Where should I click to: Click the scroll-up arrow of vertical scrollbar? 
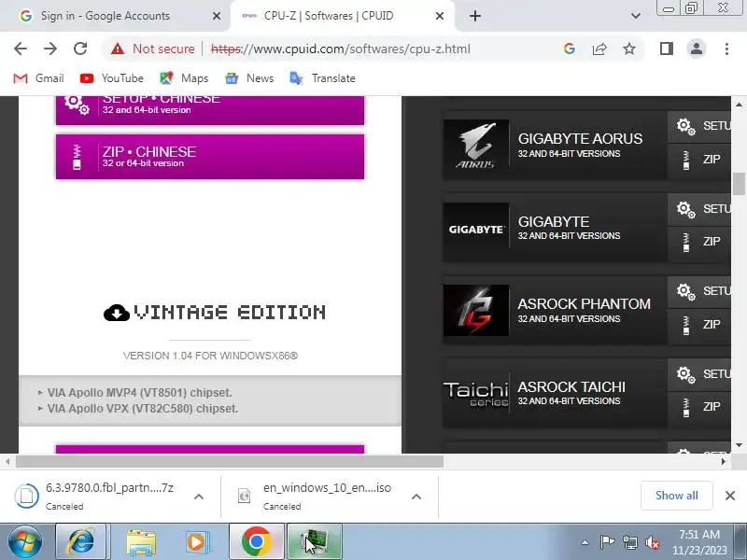(x=739, y=105)
